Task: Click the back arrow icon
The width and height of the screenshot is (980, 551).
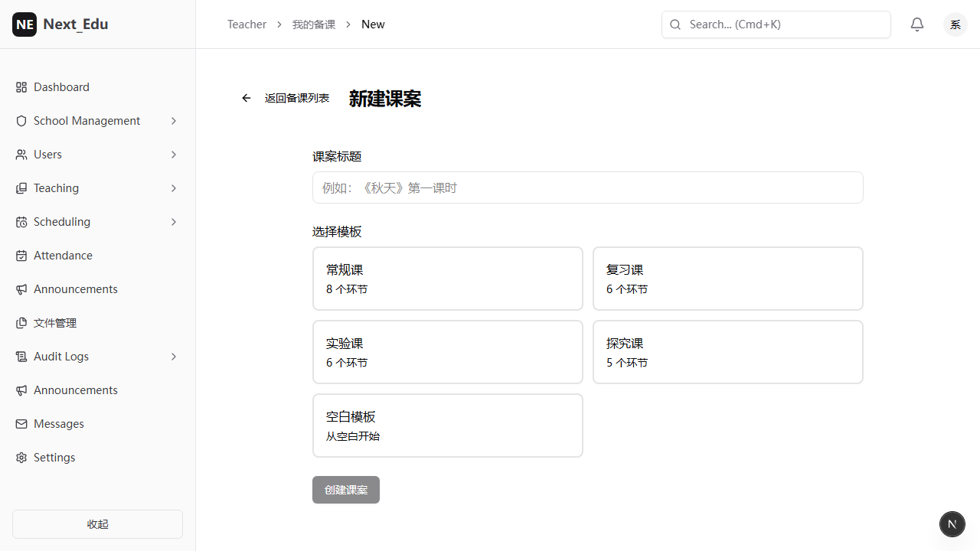Action: [x=247, y=98]
